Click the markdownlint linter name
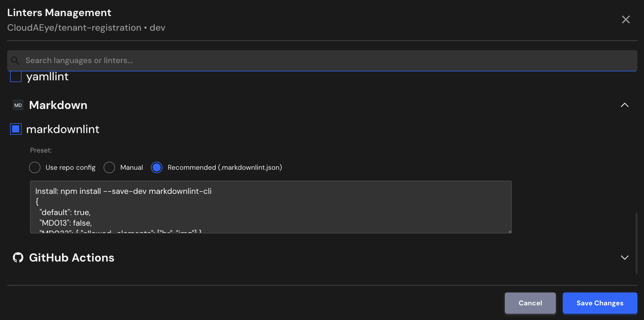 [x=63, y=129]
